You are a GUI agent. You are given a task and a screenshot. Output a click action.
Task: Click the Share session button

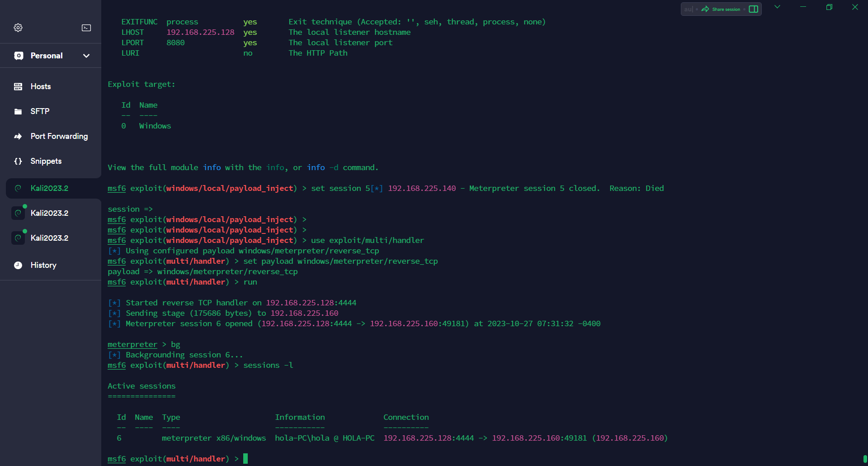pos(721,9)
